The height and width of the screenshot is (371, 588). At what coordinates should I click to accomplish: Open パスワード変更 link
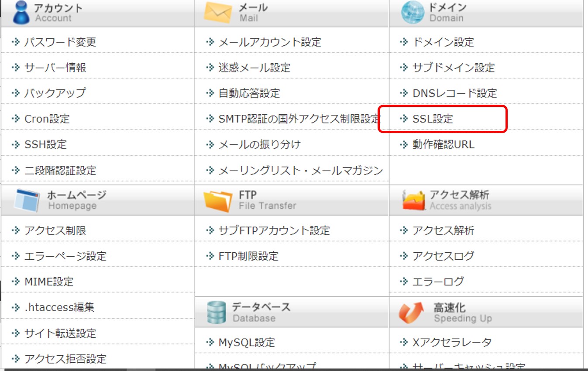click(60, 42)
